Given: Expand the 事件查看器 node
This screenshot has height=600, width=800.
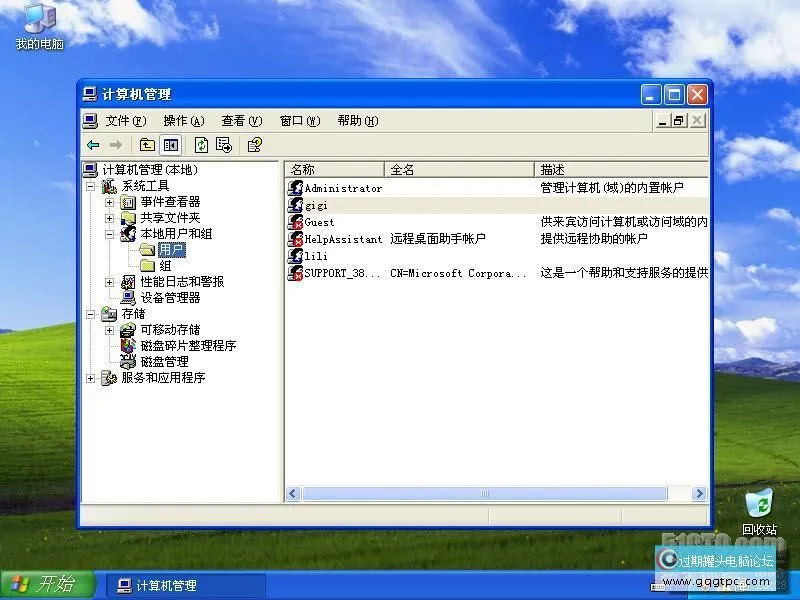Looking at the screenshot, I should [108, 200].
